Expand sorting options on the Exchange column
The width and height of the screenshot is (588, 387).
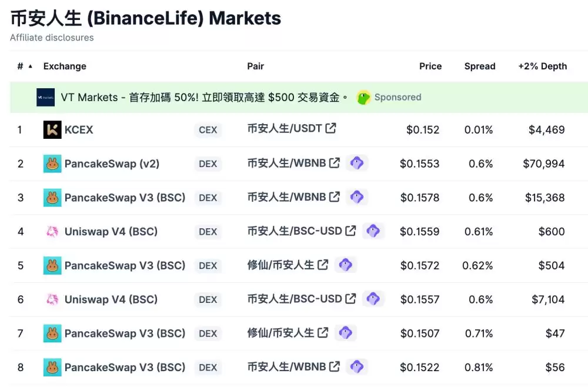pos(65,66)
